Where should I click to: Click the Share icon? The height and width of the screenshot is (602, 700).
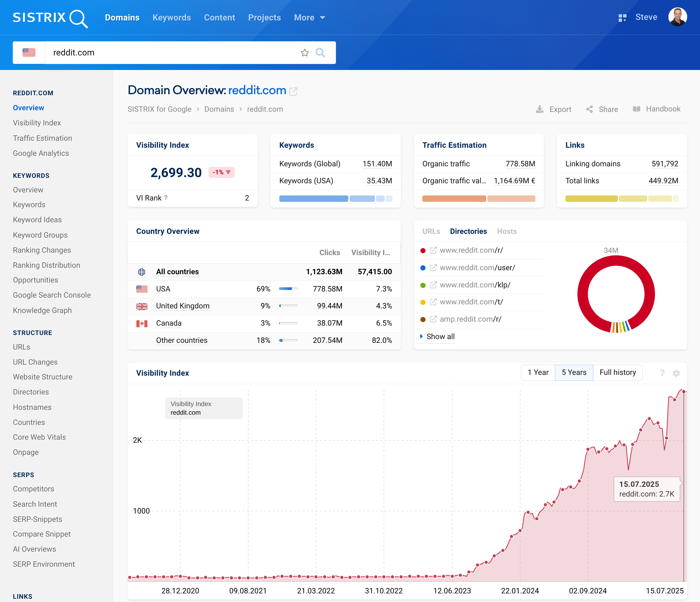point(590,109)
